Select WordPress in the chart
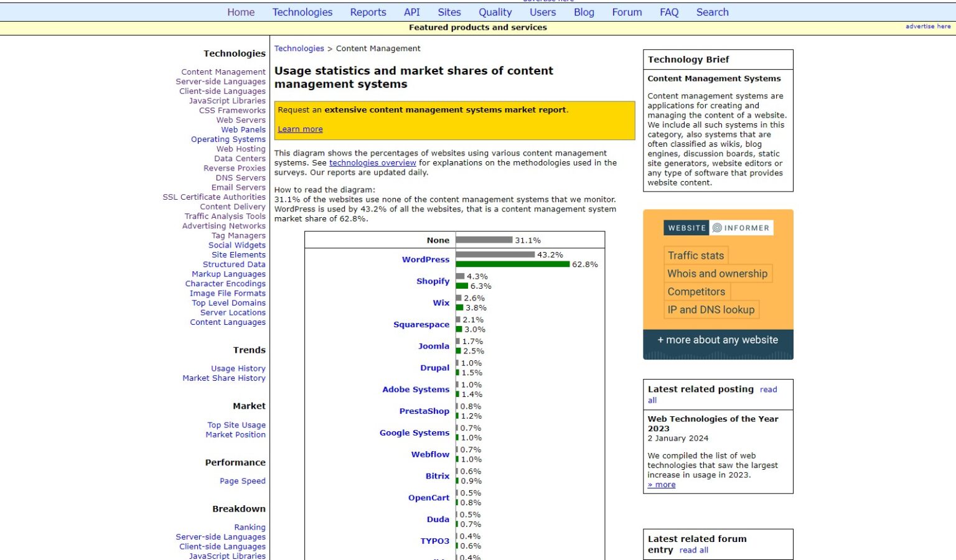 click(x=425, y=259)
